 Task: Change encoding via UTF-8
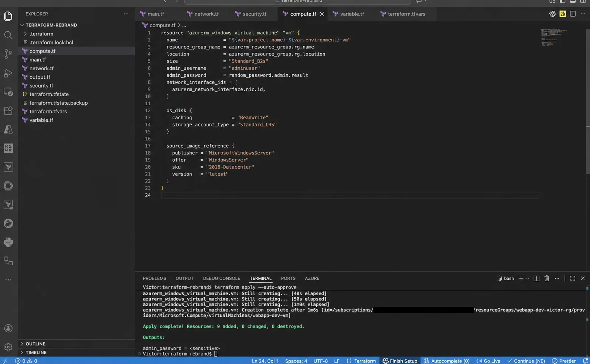(320, 361)
